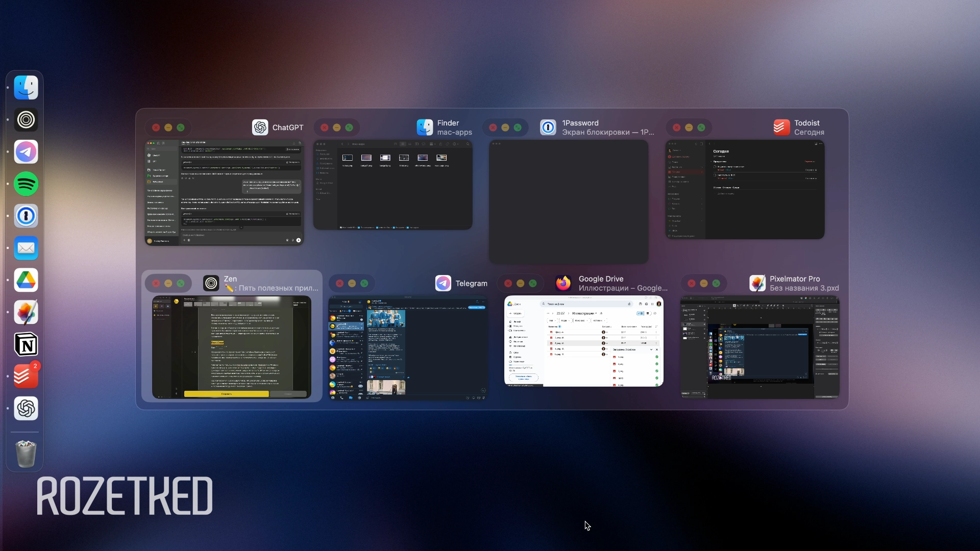Switch to Finder mac-apps window preview

tap(393, 185)
